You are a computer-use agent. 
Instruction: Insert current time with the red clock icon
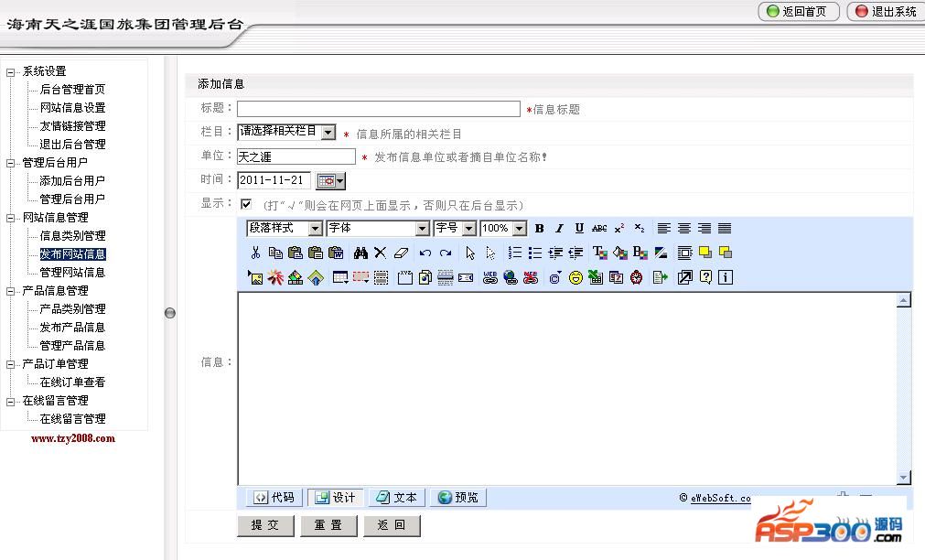(x=636, y=277)
